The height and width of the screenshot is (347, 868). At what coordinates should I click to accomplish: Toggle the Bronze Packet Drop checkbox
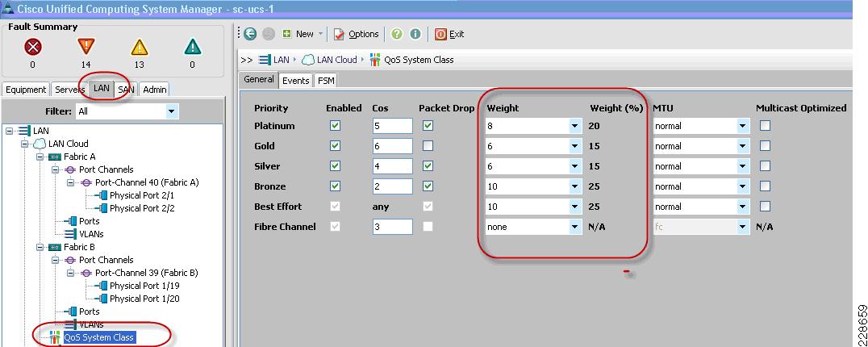click(x=428, y=186)
